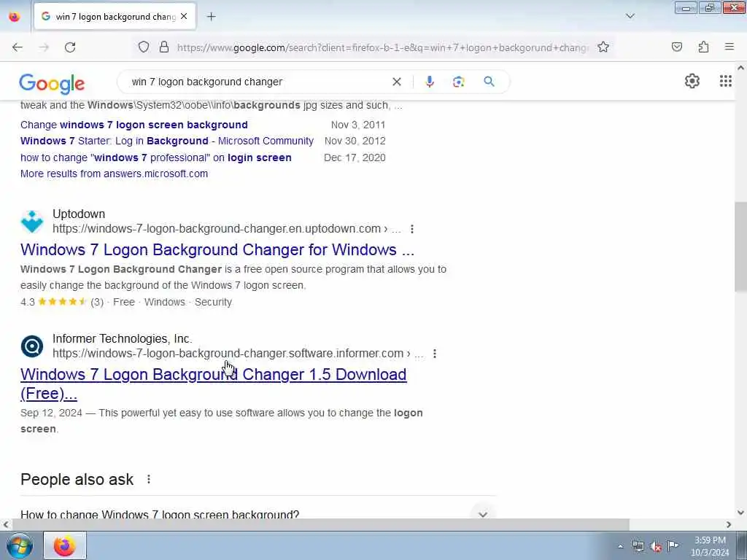Viewport: 747px width, 560px height.
Task: Show hidden tray icons arrow
Action: tap(620, 546)
